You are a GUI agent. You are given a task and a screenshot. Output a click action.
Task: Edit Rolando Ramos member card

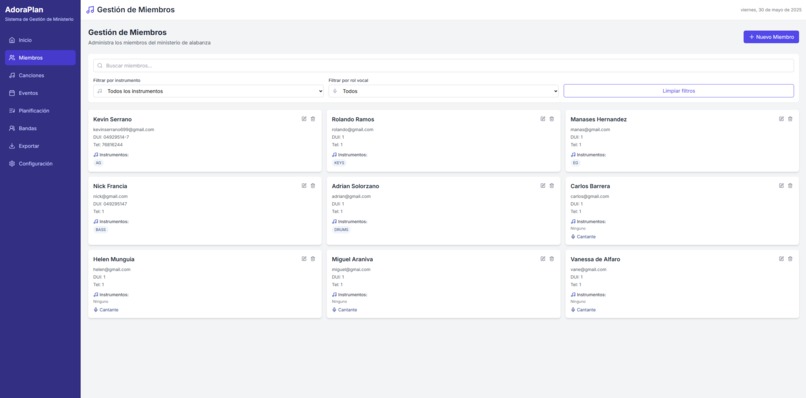[543, 119]
